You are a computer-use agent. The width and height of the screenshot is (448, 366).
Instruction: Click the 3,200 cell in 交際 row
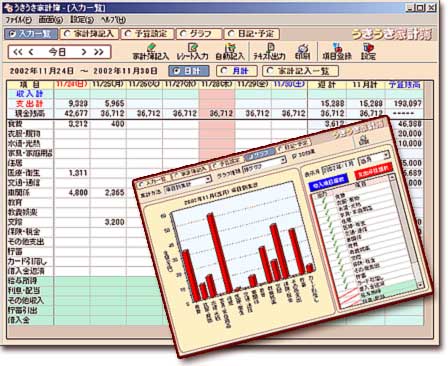point(108,222)
